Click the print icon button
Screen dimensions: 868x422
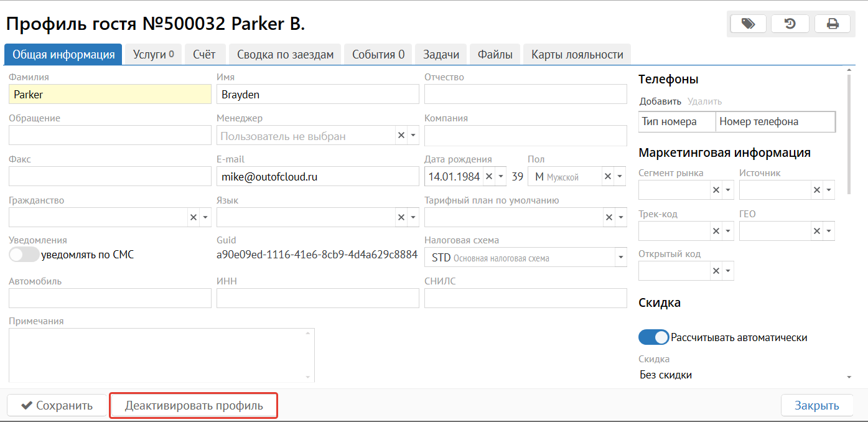[x=832, y=24]
